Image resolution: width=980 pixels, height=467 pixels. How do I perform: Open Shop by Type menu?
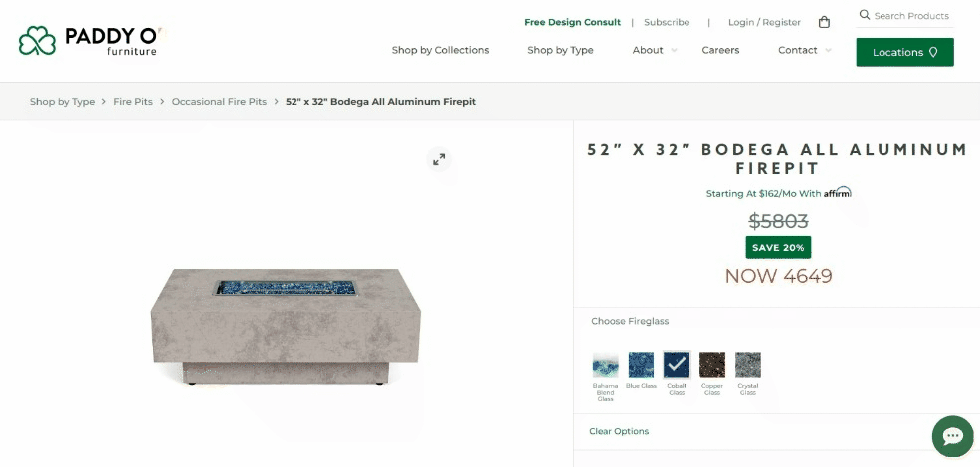coord(560,50)
